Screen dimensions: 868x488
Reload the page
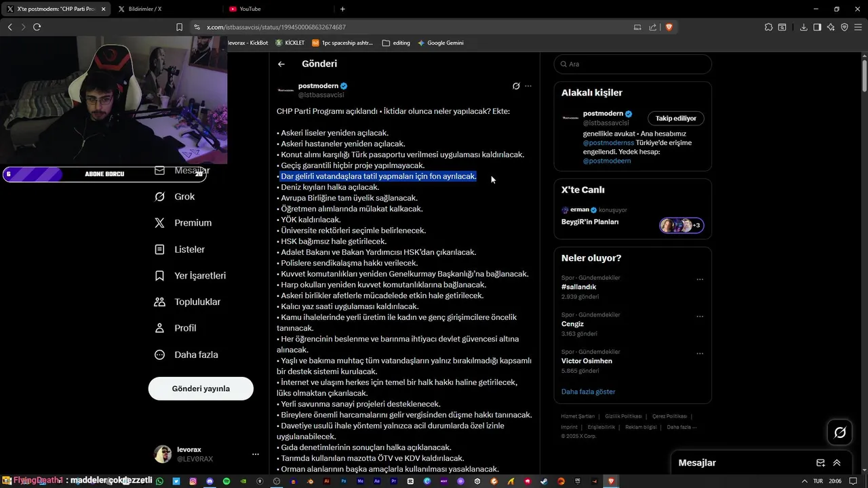pos(37,27)
